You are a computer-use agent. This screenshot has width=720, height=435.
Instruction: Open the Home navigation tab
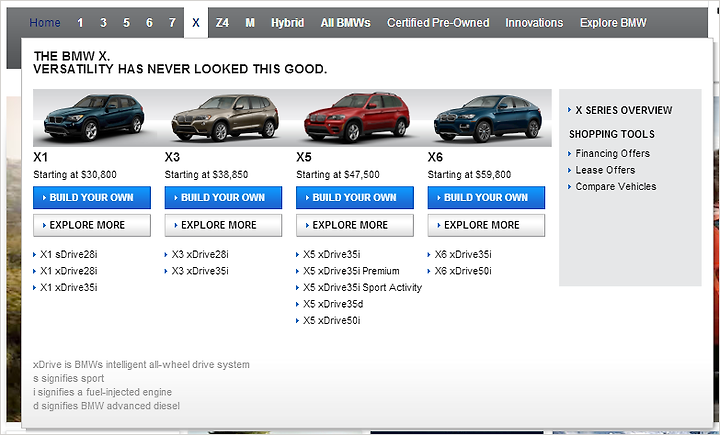pyautogui.click(x=45, y=23)
